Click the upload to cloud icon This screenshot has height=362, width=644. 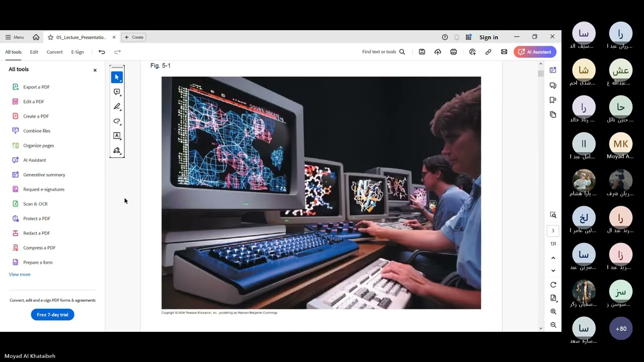438,52
